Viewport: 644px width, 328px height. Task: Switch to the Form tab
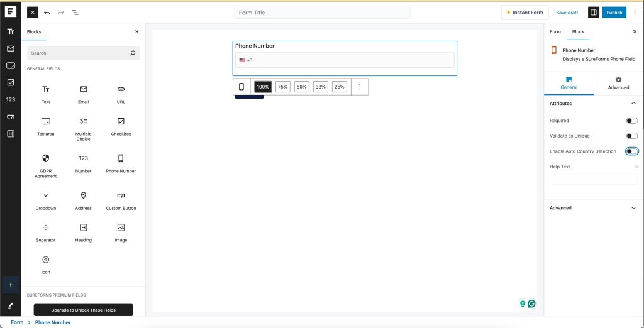(555, 31)
